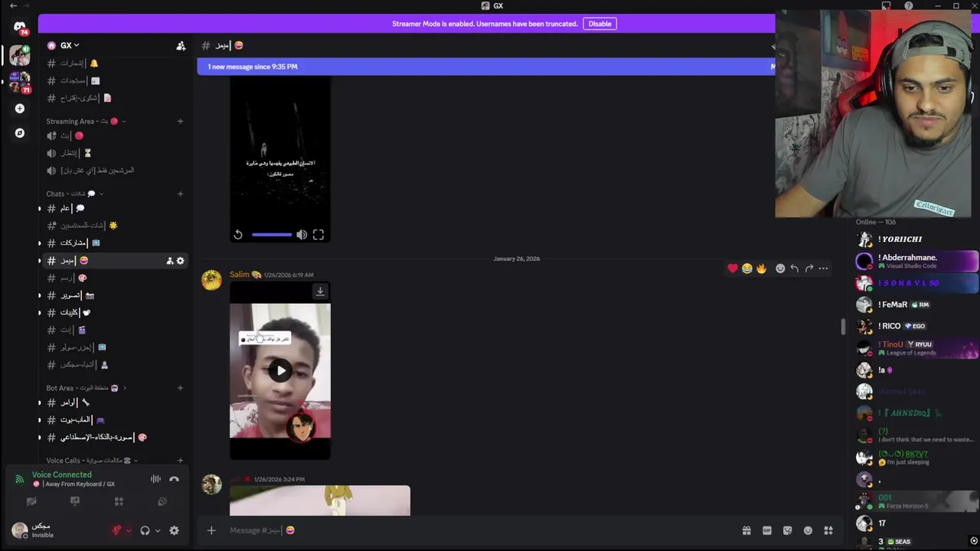Turn on camera in voice panel
980x551 pixels.
pos(31,501)
